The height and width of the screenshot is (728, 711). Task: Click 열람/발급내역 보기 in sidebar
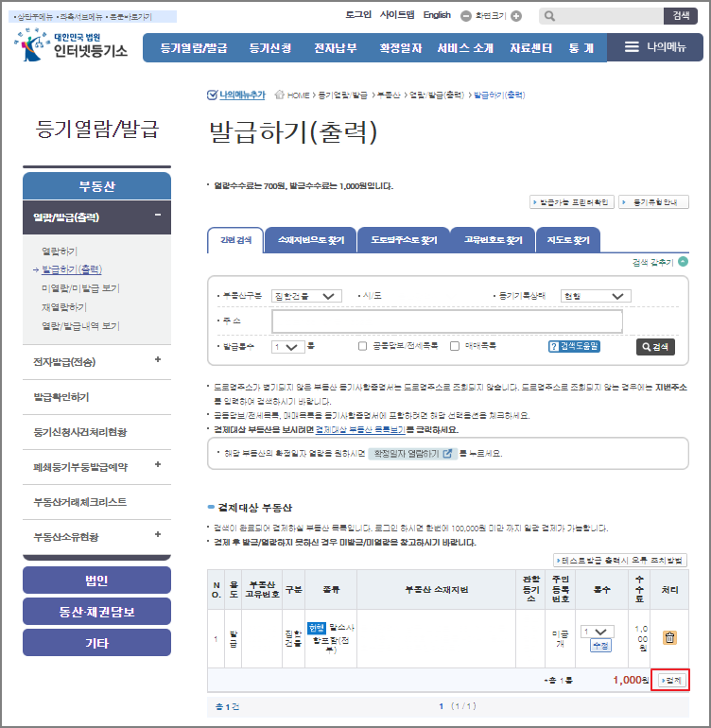(80, 326)
